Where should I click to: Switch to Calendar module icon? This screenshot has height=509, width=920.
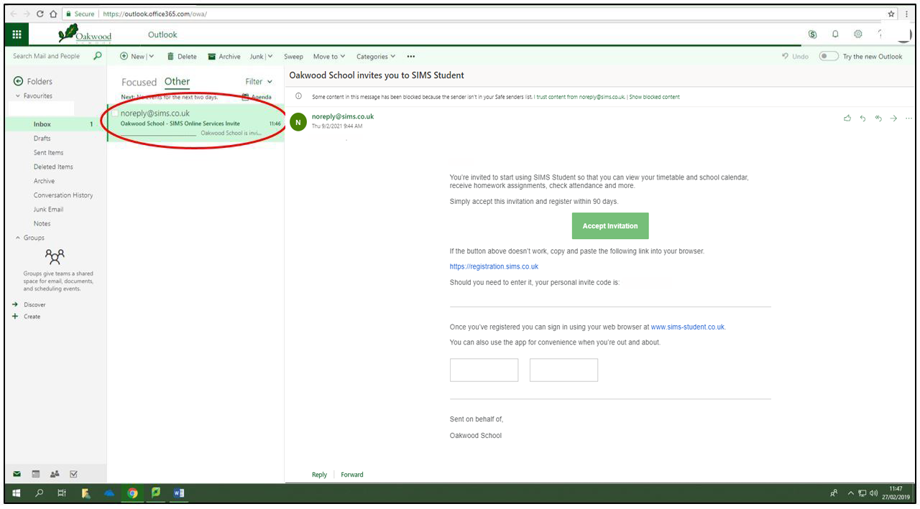tap(36, 474)
